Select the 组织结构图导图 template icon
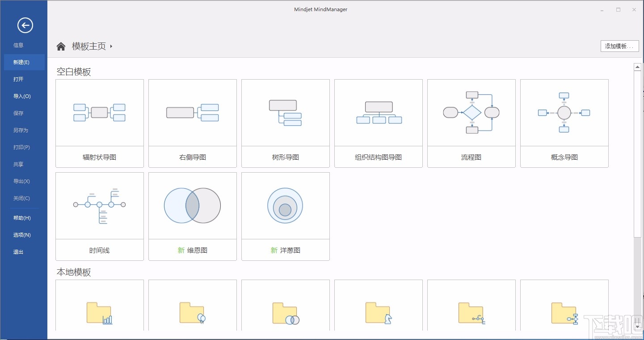The height and width of the screenshot is (340, 644). click(x=379, y=112)
